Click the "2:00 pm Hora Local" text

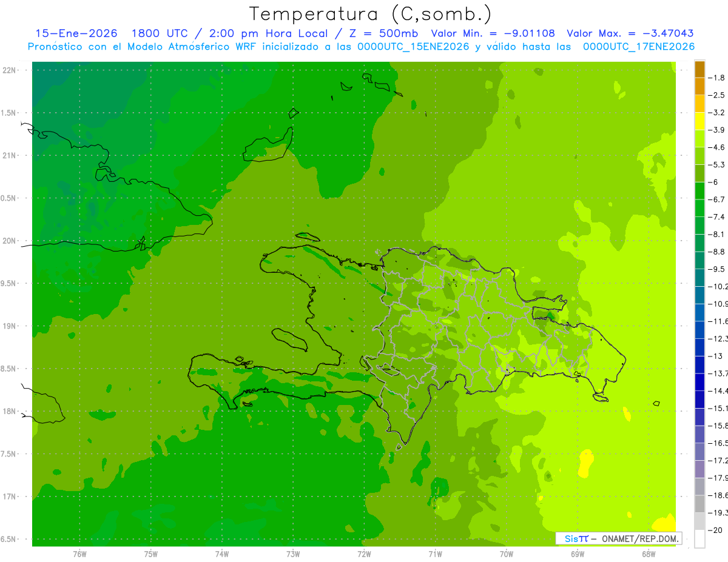click(x=268, y=33)
